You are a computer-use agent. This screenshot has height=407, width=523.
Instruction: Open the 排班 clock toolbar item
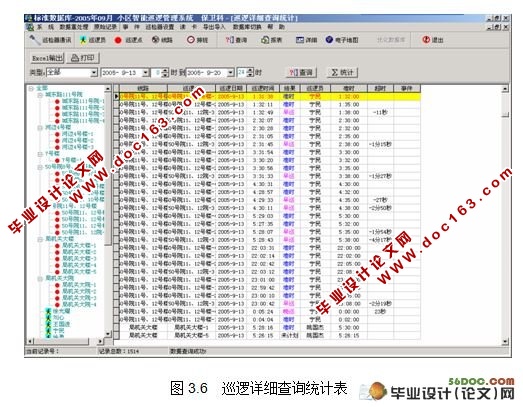point(197,40)
